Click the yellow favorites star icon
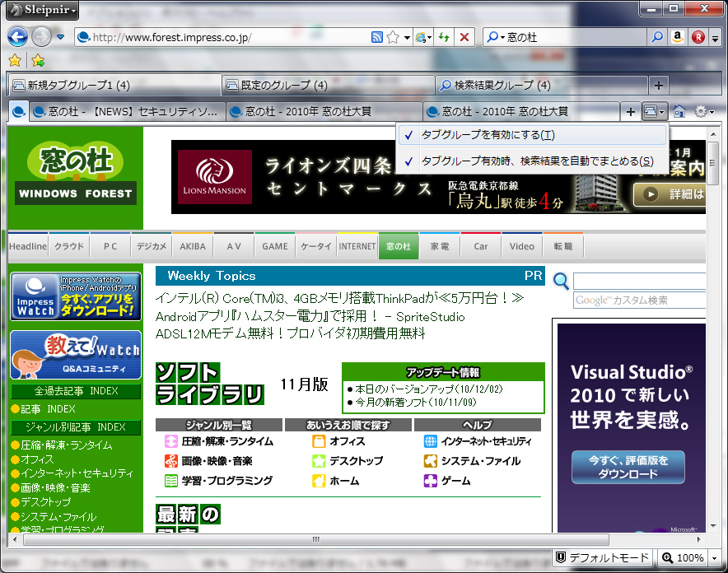This screenshot has height=573, width=728. (x=15, y=60)
